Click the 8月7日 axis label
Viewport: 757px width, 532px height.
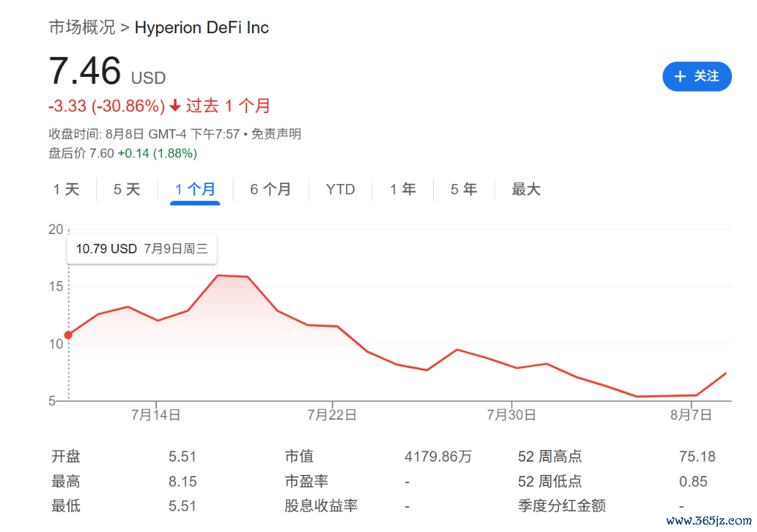click(x=691, y=415)
